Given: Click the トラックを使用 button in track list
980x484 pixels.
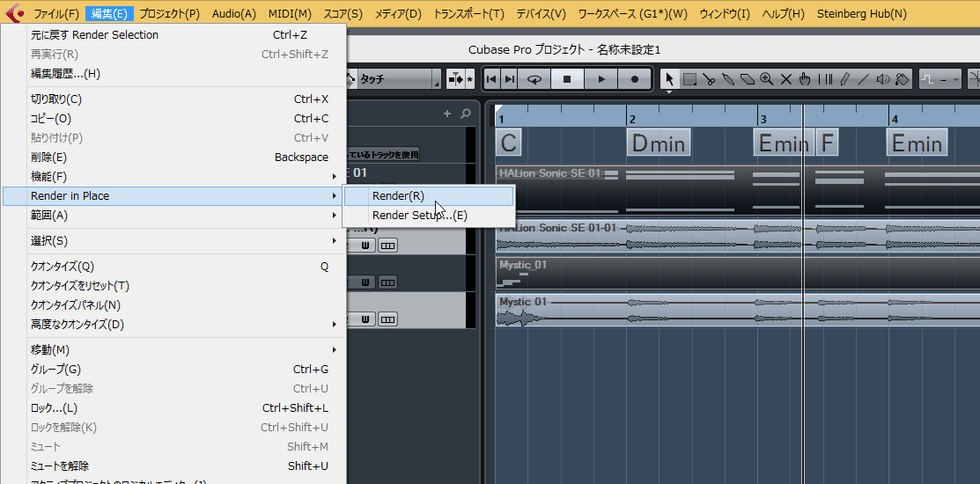Looking at the screenshot, I should click(x=385, y=154).
